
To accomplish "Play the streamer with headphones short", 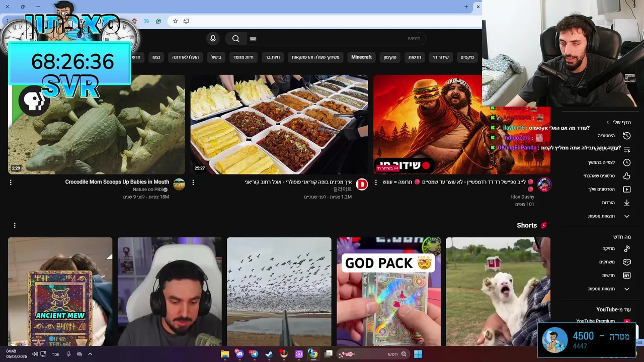I will click(170, 292).
